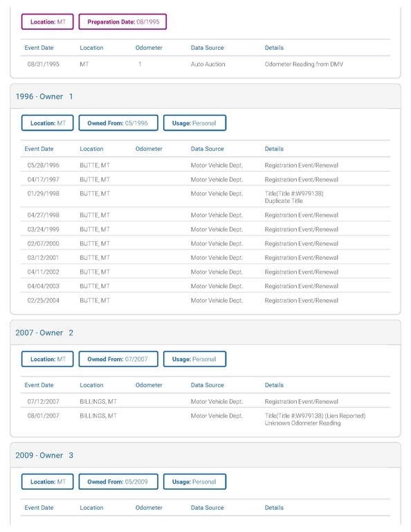Click the purple Location: MT badge
Image resolution: width=411 pixels, height=532 pixels.
pyautogui.click(x=48, y=21)
